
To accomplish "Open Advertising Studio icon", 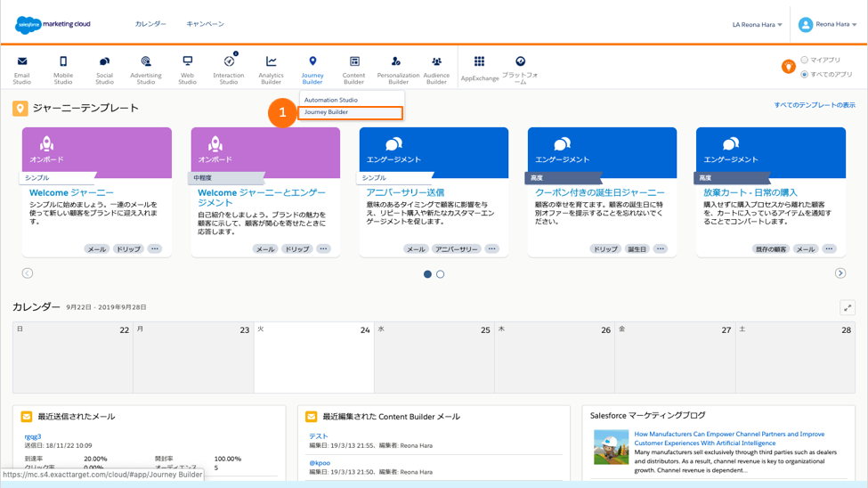I will [146, 61].
